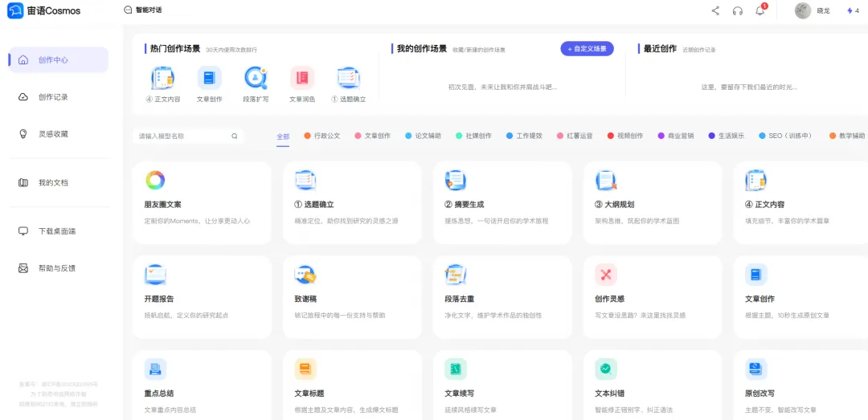Click the search magnifier icon
Screen dimensions: 868x420
point(234,136)
